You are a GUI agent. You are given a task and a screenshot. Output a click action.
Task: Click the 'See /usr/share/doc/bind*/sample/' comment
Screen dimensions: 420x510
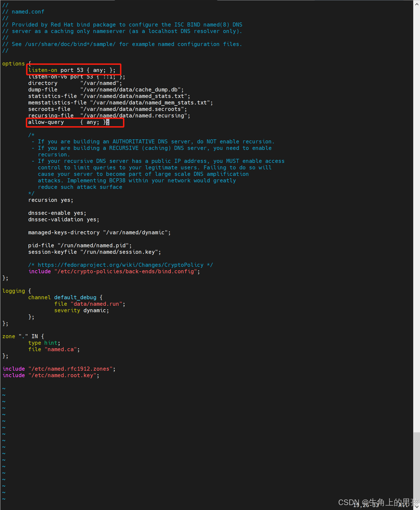click(122, 44)
